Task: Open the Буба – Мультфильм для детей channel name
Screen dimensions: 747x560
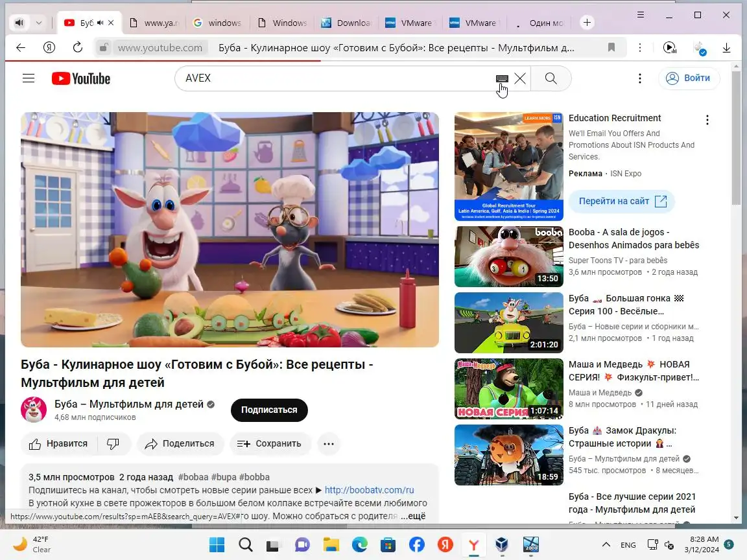Action: (128, 404)
